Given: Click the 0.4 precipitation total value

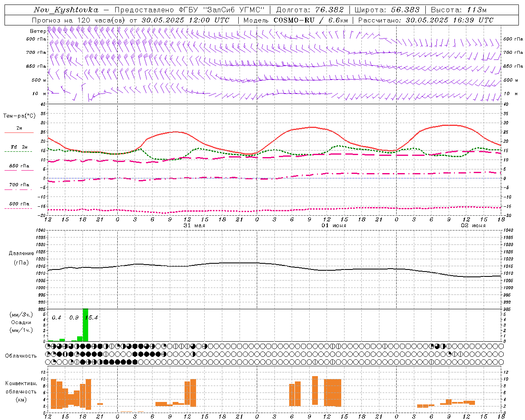Looking at the screenshot, I should 57,318.
